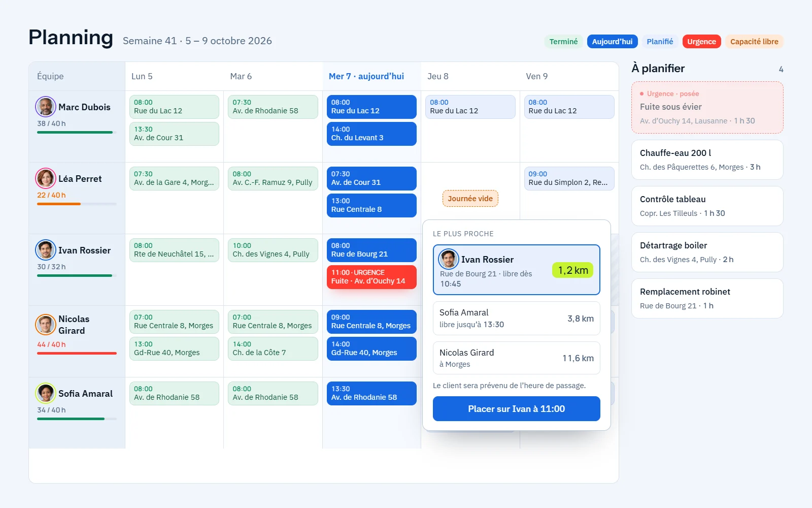Click the Terminé legend chip

pos(563,42)
